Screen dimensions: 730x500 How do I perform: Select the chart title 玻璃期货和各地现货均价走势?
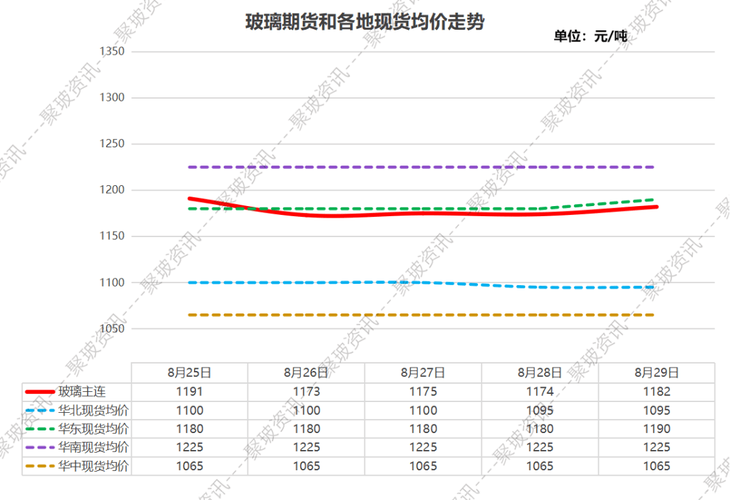tap(365, 22)
